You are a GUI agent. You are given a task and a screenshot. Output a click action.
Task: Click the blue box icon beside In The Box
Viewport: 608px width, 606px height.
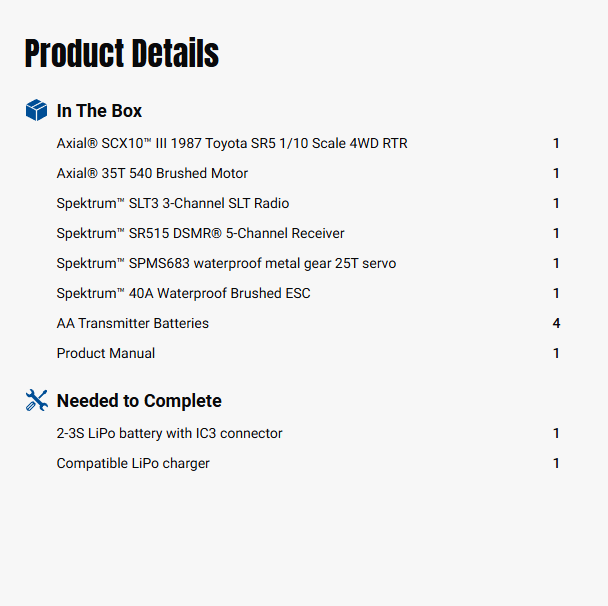click(x=36, y=110)
